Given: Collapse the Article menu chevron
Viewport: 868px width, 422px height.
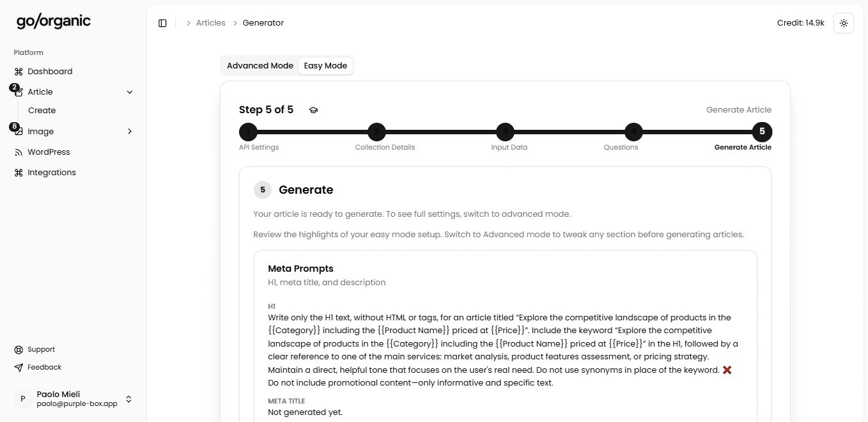Looking at the screenshot, I should (130, 92).
